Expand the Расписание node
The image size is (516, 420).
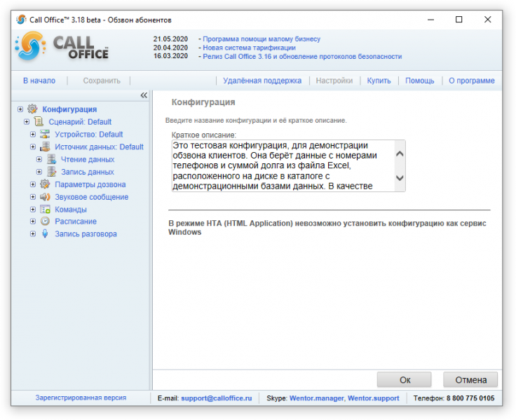click(x=33, y=221)
